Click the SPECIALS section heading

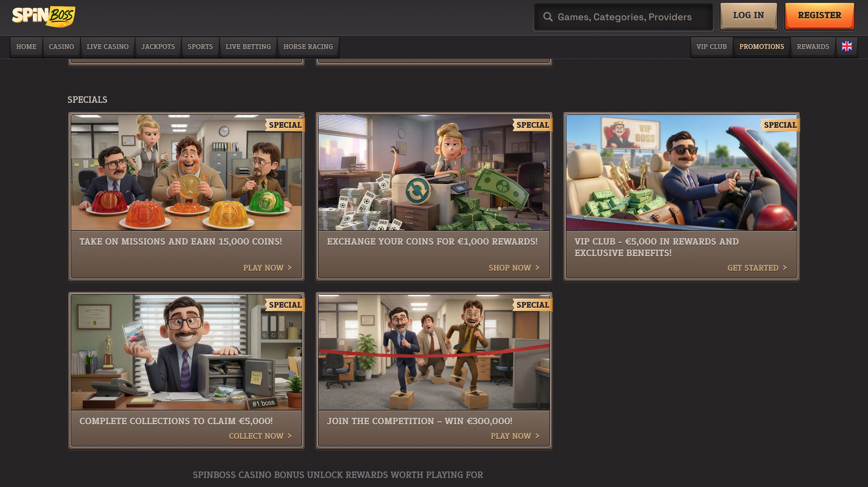(87, 100)
